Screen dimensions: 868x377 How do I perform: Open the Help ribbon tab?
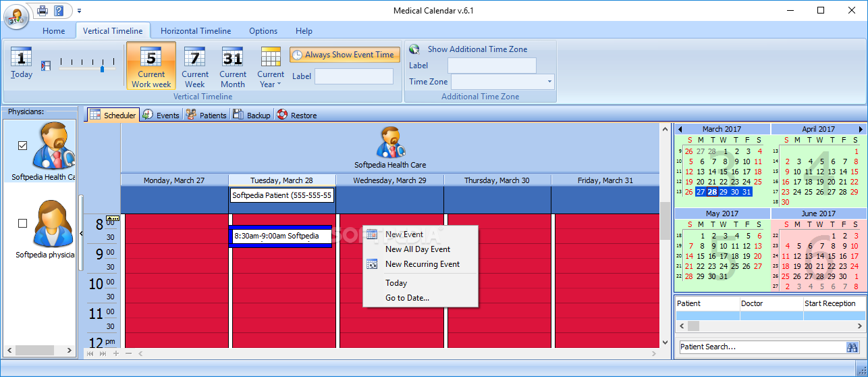(x=304, y=30)
